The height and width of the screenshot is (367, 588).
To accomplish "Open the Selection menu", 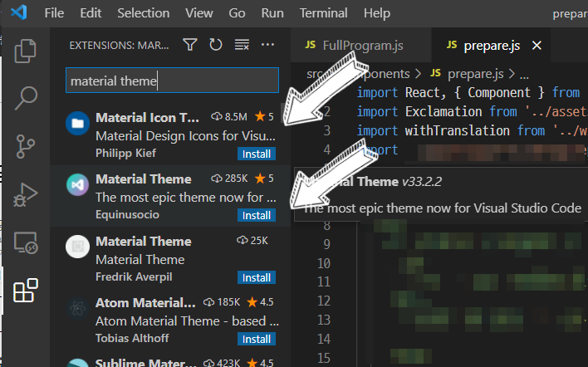I will coord(143,13).
